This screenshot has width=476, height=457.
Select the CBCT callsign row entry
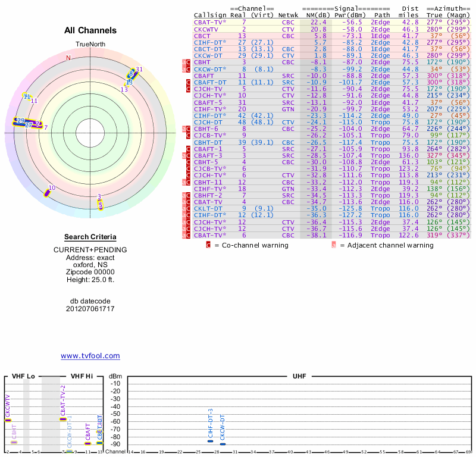[x=202, y=36]
